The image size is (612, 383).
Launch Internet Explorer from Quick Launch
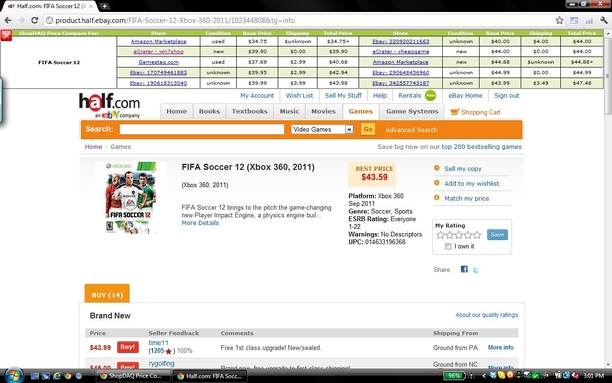(57, 376)
